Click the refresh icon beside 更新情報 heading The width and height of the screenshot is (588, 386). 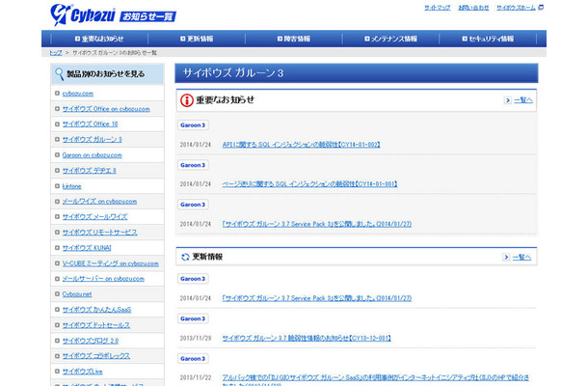click(x=186, y=257)
